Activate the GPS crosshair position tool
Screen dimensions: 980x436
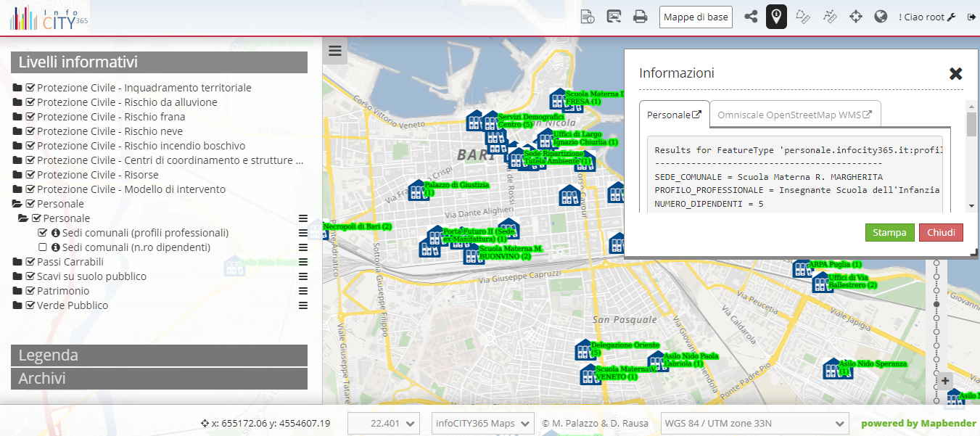tap(856, 17)
